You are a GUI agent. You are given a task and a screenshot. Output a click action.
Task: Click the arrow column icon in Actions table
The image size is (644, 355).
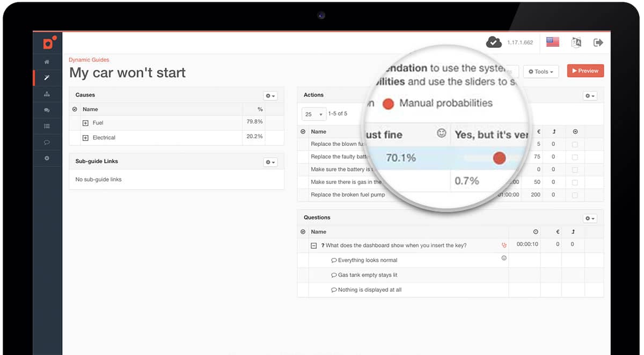[x=553, y=131]
